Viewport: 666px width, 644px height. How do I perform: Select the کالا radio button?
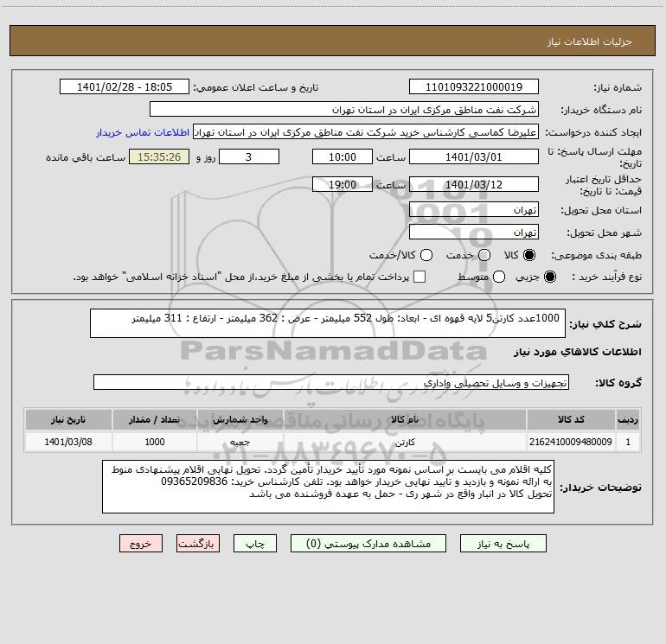pyautogui.click(x=529, y=255)
